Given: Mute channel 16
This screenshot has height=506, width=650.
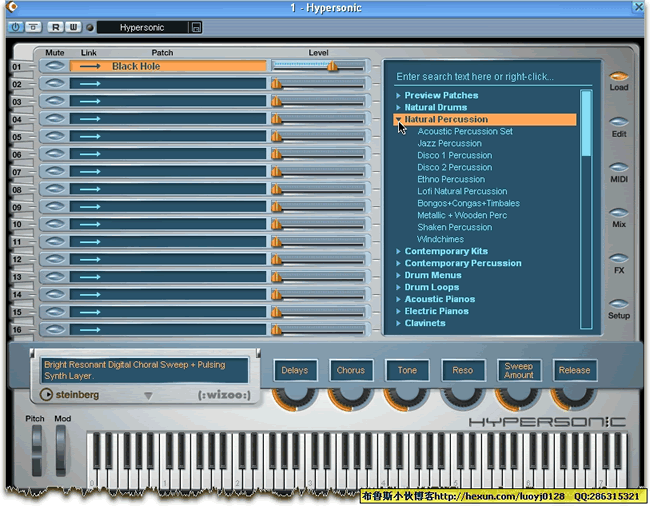Looking at the screenshot, I should tap(54, 329).
